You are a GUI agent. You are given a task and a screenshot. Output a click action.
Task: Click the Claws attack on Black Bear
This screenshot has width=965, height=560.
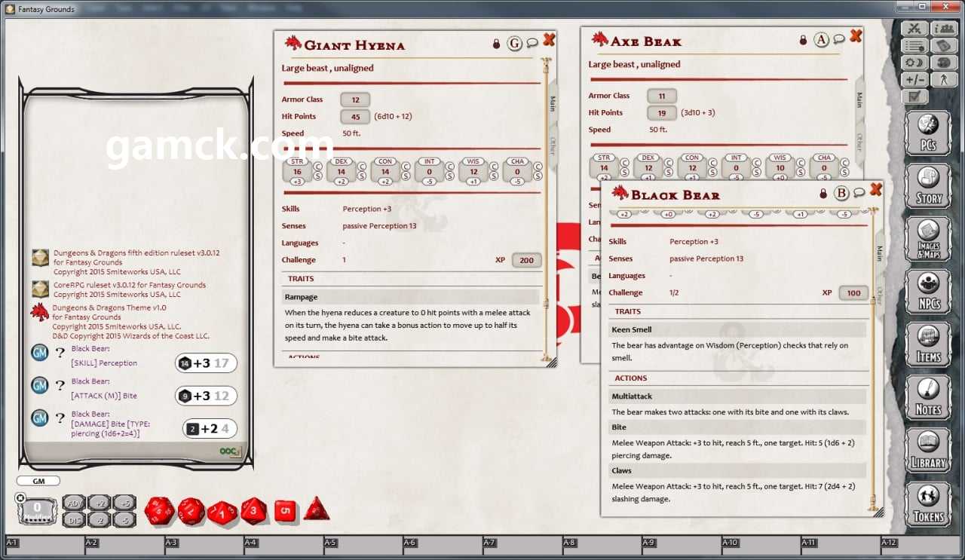point(737,470)
